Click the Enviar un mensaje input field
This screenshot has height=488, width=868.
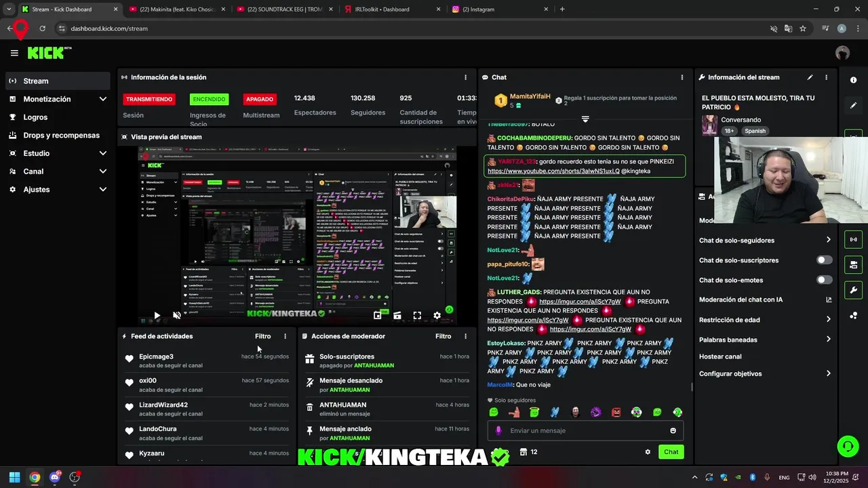(x=585, y=430)
